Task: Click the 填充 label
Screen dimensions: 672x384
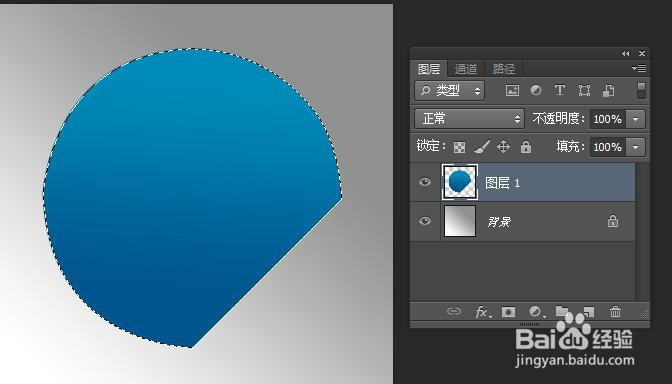Action: [570, 147]
